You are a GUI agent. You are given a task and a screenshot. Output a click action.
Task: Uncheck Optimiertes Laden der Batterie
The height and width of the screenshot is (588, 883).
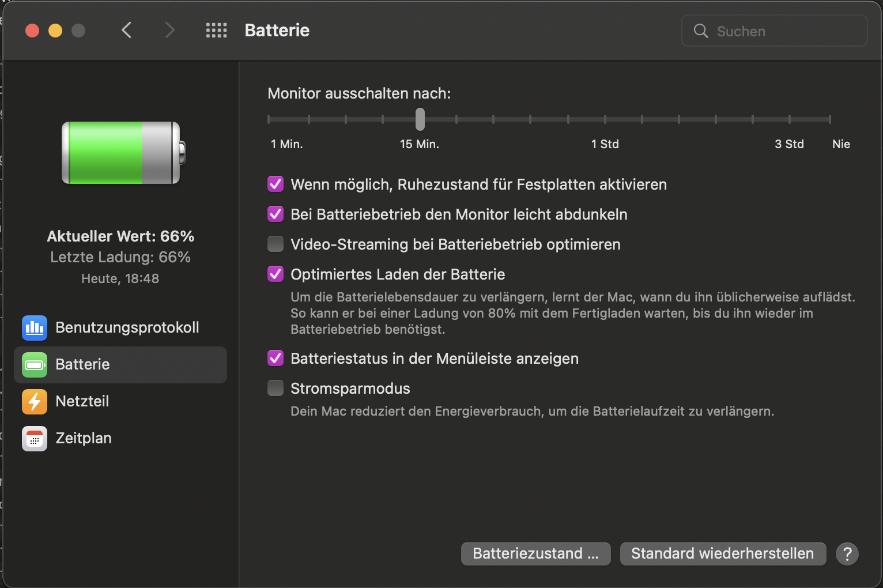point(276,274)
